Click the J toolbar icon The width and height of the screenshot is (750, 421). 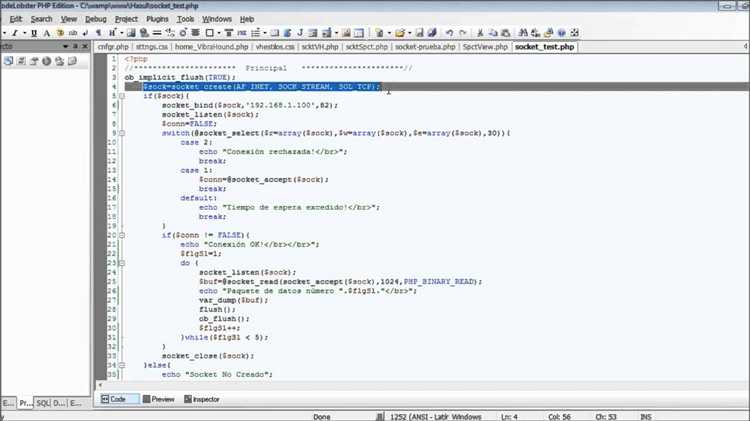tap(300, 33)
